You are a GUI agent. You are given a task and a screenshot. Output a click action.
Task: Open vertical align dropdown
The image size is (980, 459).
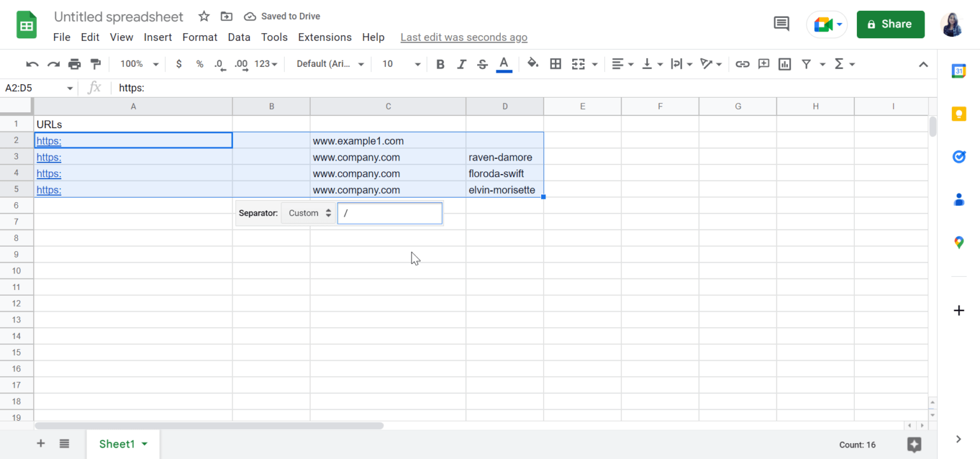pos(652,64)
